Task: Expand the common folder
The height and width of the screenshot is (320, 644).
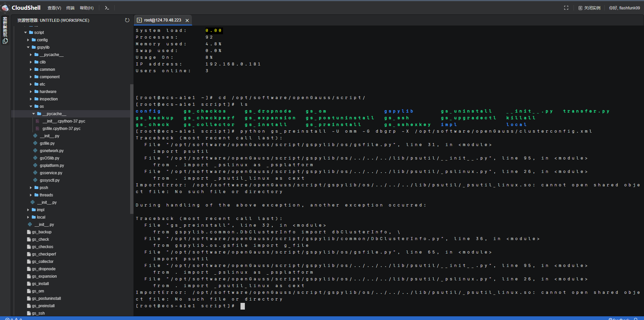Action: (x=31, y=70)
